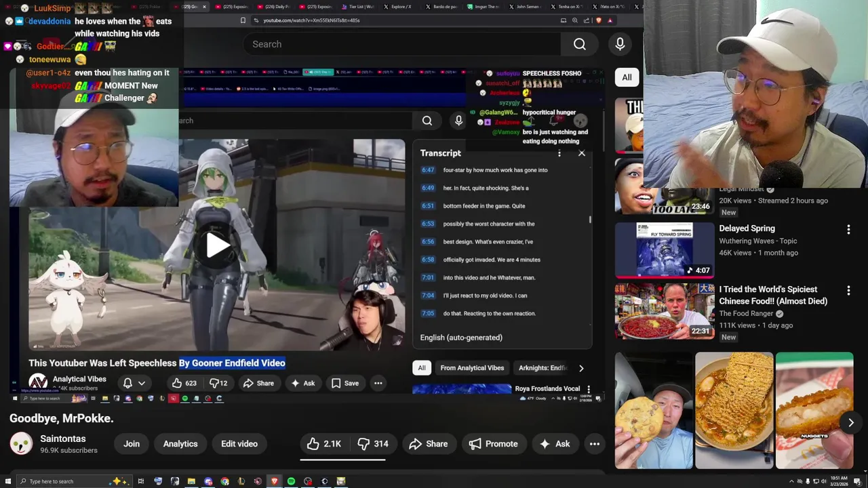
Task: Open Brave browser in the taskbar
Action: point(275,481)
